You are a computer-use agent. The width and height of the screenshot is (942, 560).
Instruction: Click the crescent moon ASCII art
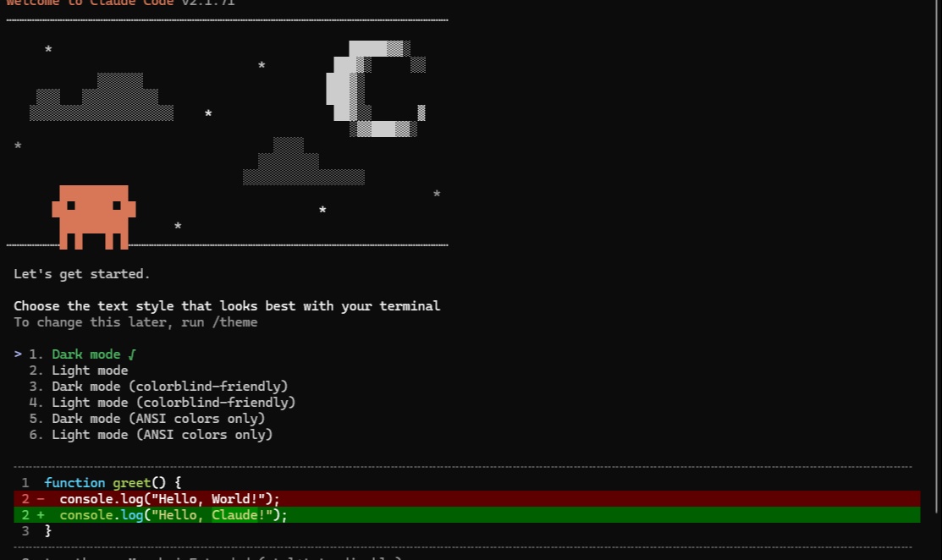click(376, 89)
